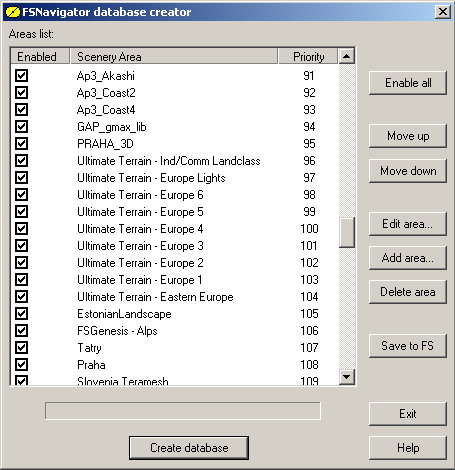
Task: Sort by the Priority column header
Action: click(308, 56)
